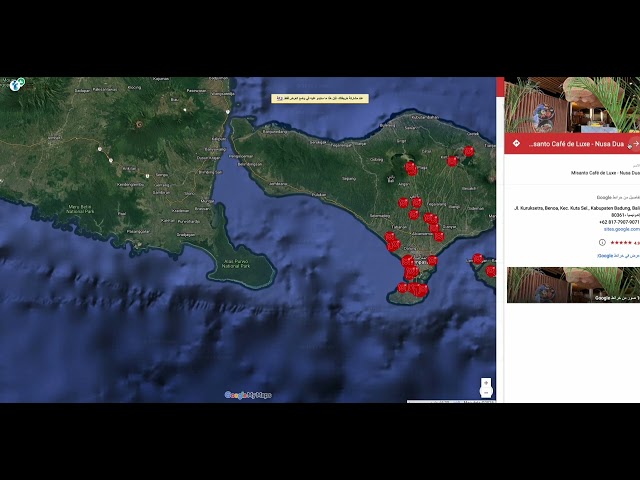Zoom out using the map minus button
Viewport: 640px width, 480px height.
(486, 393)
